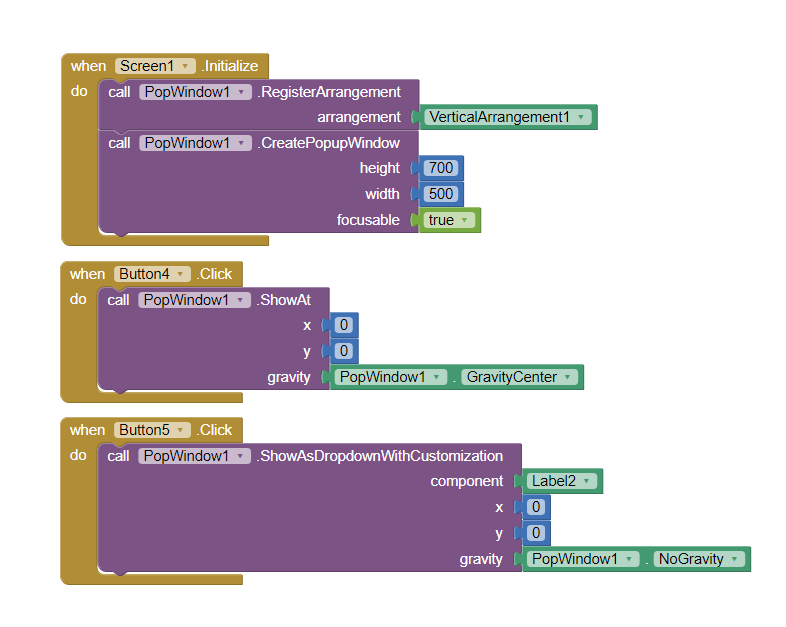Viewport: 786px width, 627px height.
Task: Click the height value 700 field
Action: [441, 168]
